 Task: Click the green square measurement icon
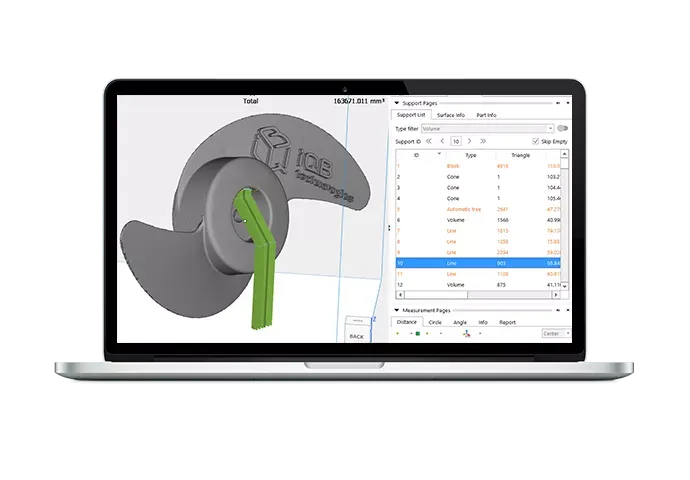pyautogui.click(x=418, y=333)
